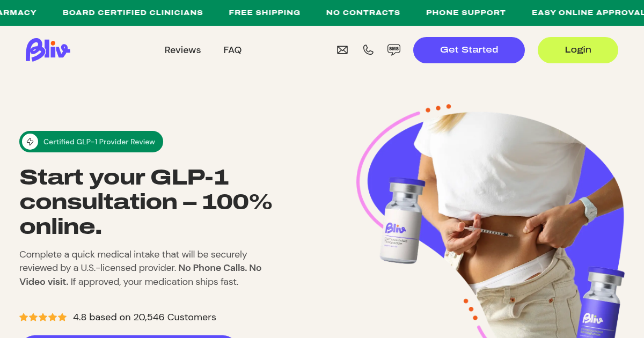
Task: Click the phone call icon
Action: pyautogui.click(x=368, y=50)
